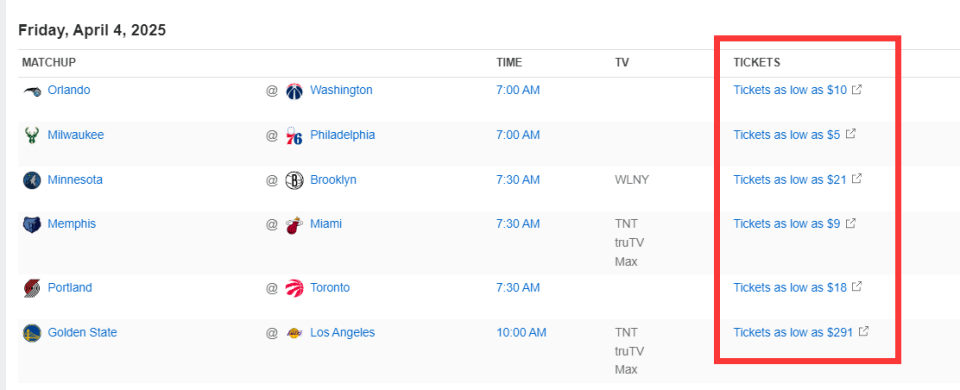The width and height of the screenshot is (960, 390).
Task: Open tickets as low as $21 link
Action: coord(790,179)
